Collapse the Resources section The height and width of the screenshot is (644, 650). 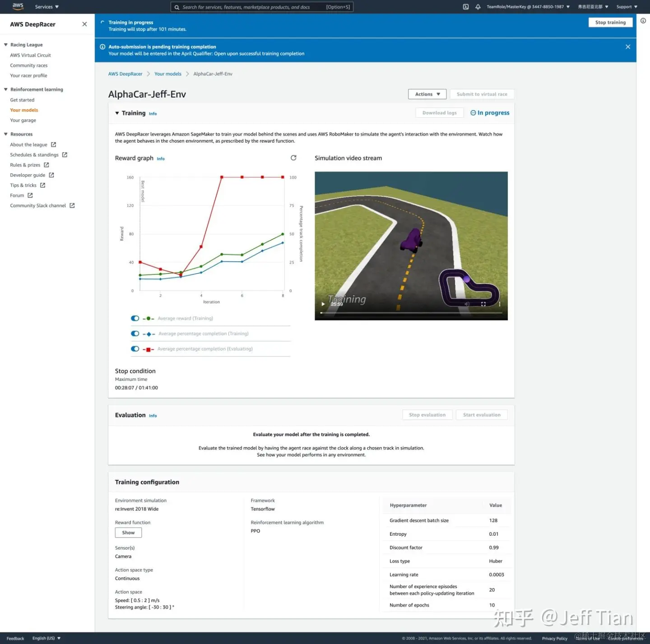pos(6,134)
